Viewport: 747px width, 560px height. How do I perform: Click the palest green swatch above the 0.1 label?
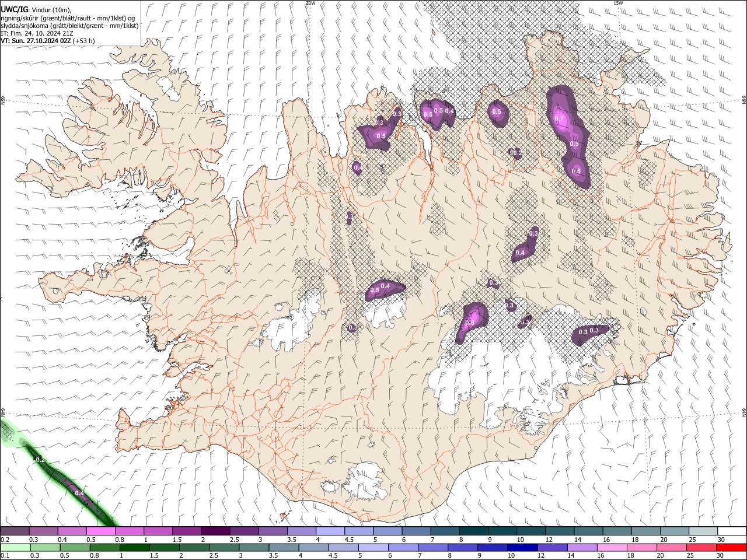coord(15,547)
